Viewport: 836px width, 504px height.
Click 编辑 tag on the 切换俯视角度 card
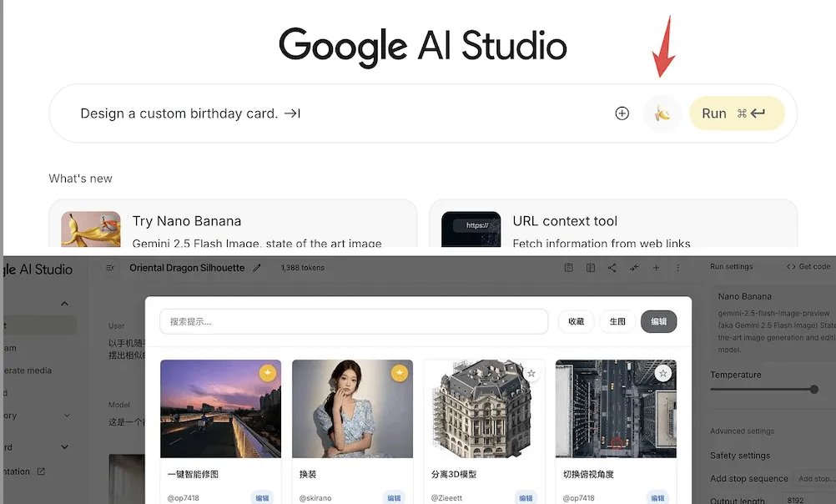pos(657,497)
